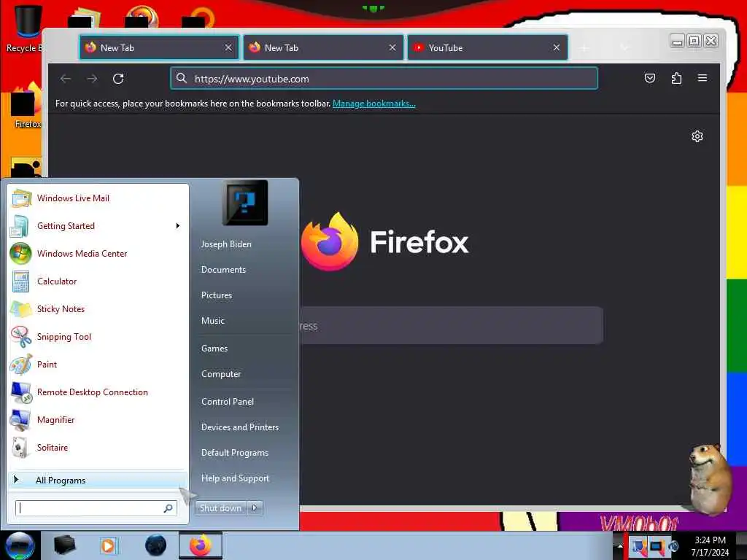Open Help and Support
Image resolution: width=747 pixels, height=560 pixels.
235,478
